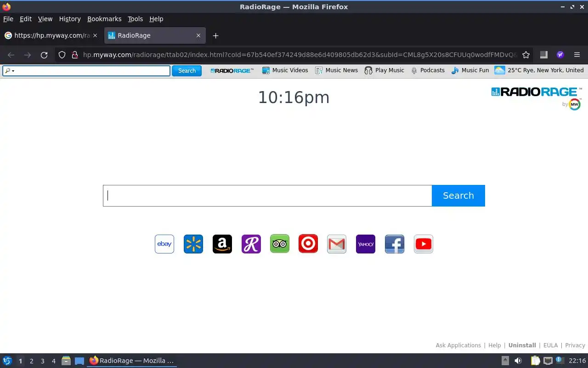Click the small toolbar Search button
The height and width of the screenshot is (368, 588).
pyautogui.click(x=187, y=71)
